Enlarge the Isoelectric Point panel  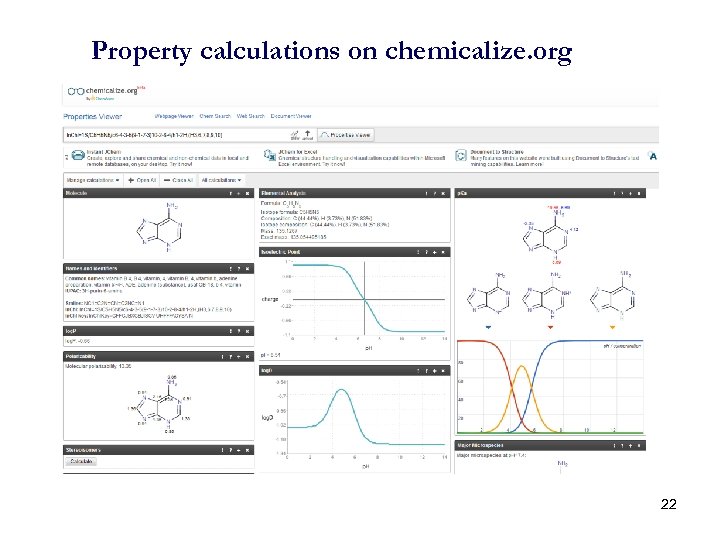pos(435,252)
